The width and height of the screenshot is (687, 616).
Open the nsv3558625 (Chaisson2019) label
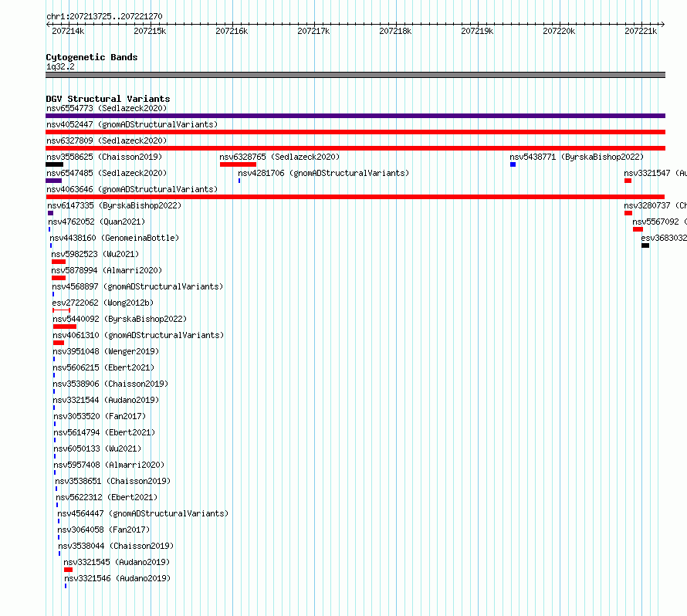point(104,157)
